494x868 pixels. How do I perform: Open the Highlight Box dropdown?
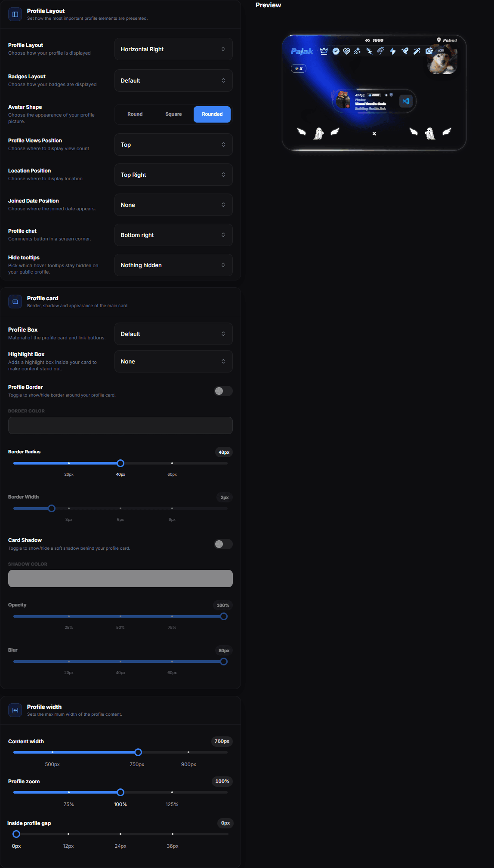pos(173,361)
